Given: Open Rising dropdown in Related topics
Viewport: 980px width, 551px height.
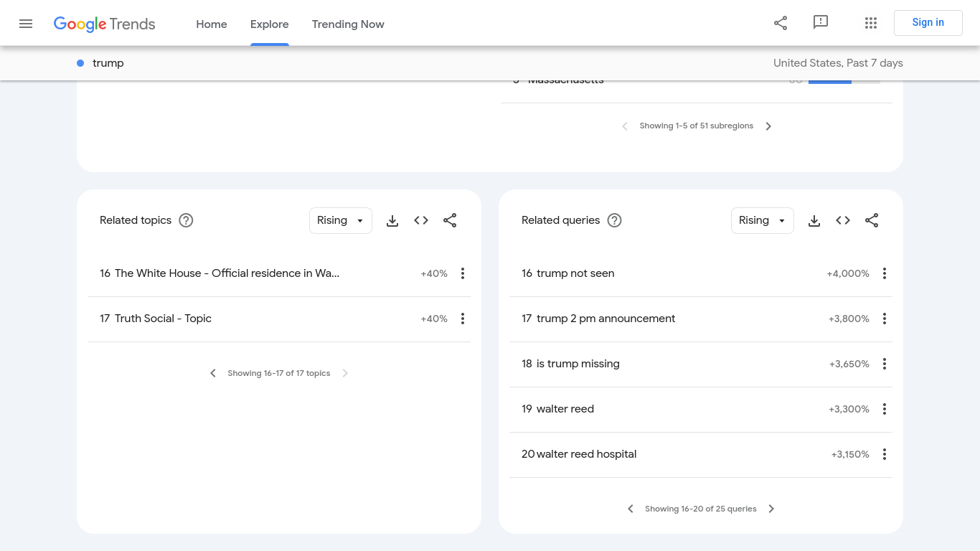Looking at the screenshot, I should coord(341,220).
